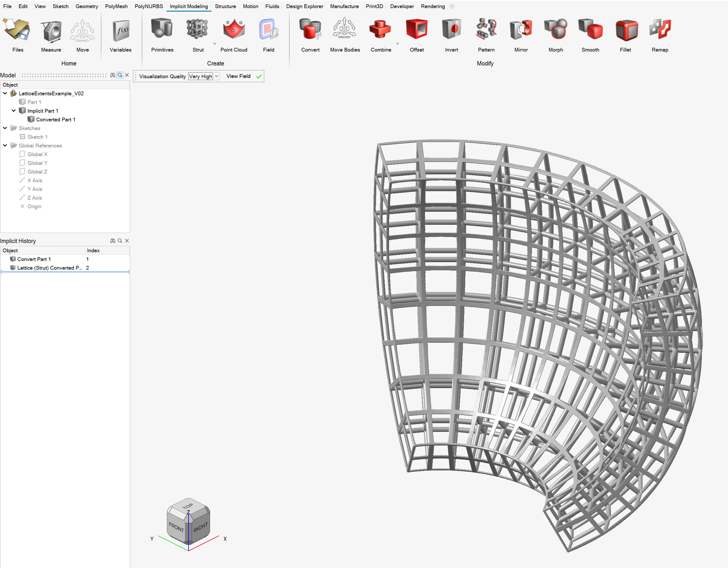Collapse the Global References folder
Screen dimensions: 728x568
click(5, 145)
